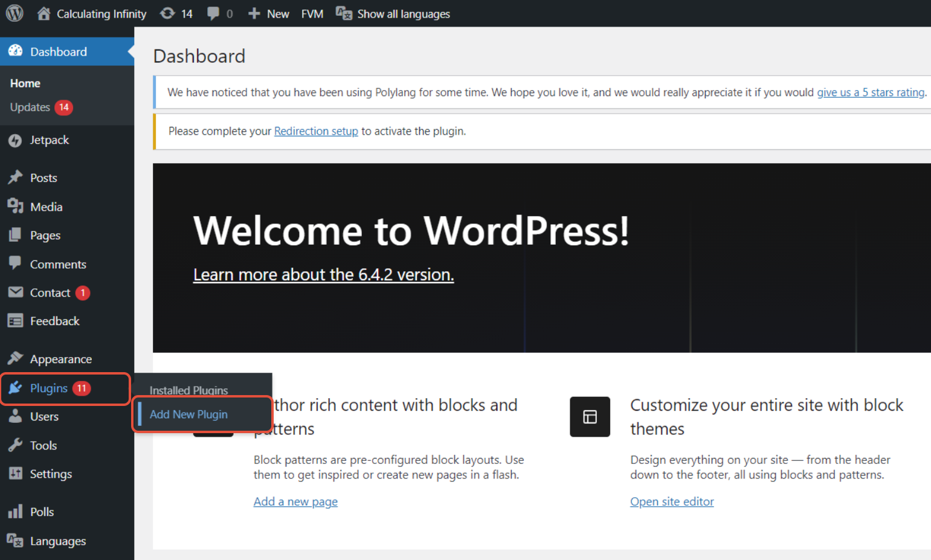Click the 1 badge next to Contact

tap(83, 292)
